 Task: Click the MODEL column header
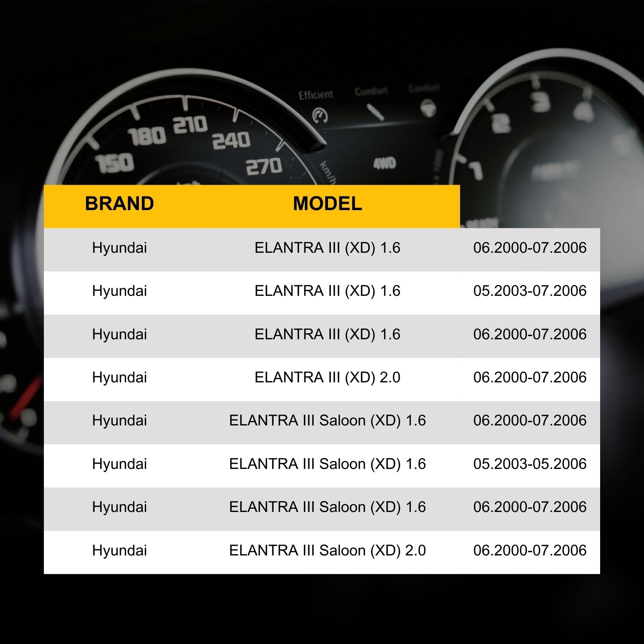pyautogui.click(x=327, y=204)
